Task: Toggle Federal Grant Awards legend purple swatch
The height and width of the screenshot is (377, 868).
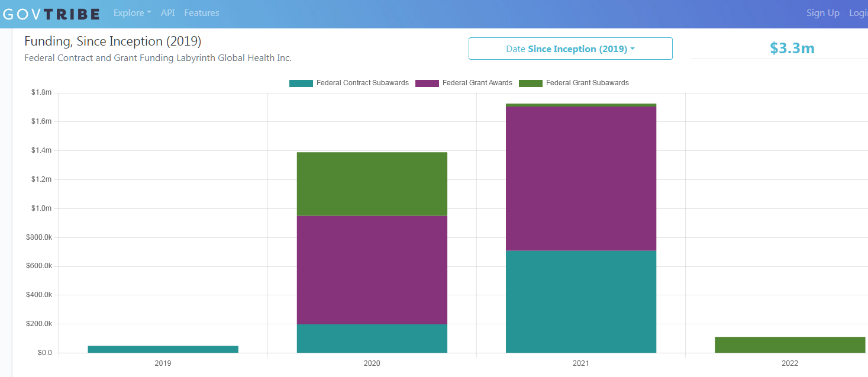Action: point(427,83)
